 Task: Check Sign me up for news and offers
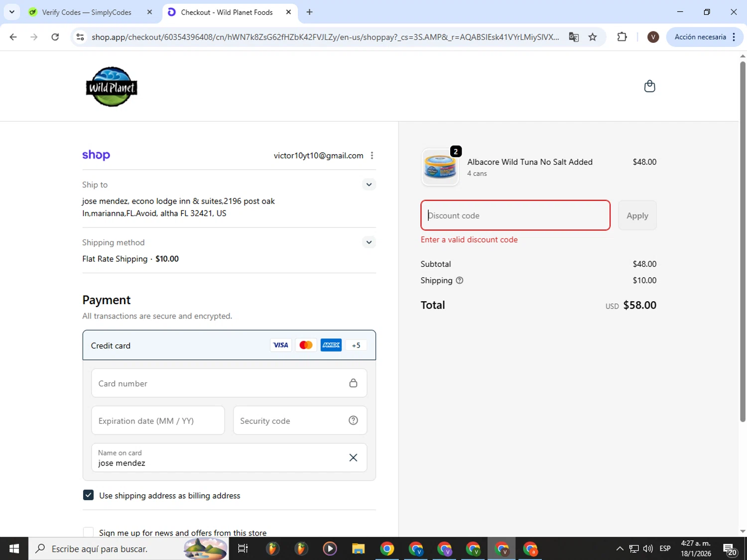pyautogui.click(x=88, y=532)
